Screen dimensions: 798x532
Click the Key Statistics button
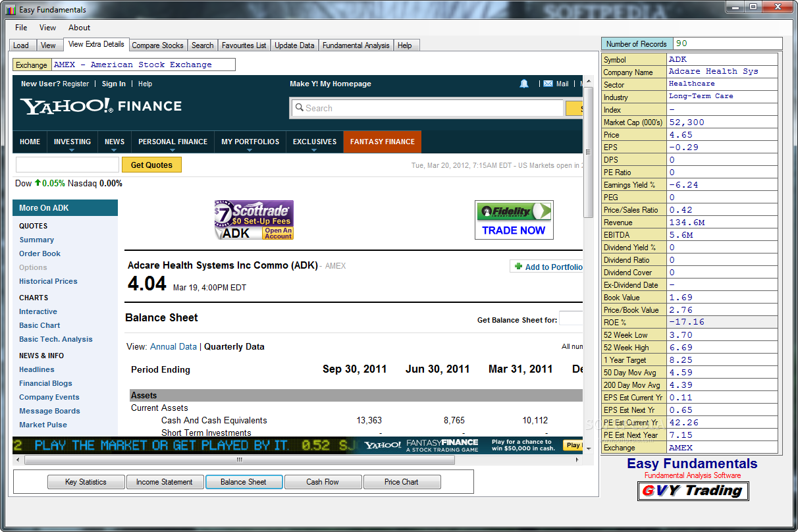[x=86, y=482]
